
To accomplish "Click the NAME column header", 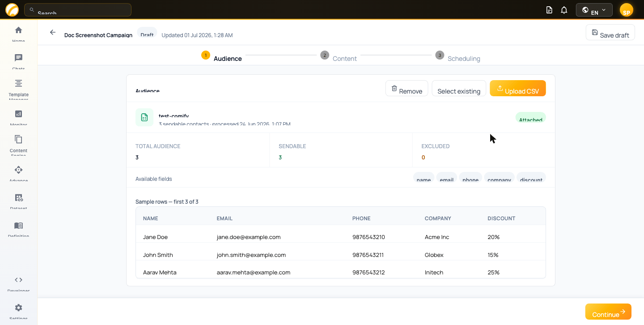I will point(151,218).
